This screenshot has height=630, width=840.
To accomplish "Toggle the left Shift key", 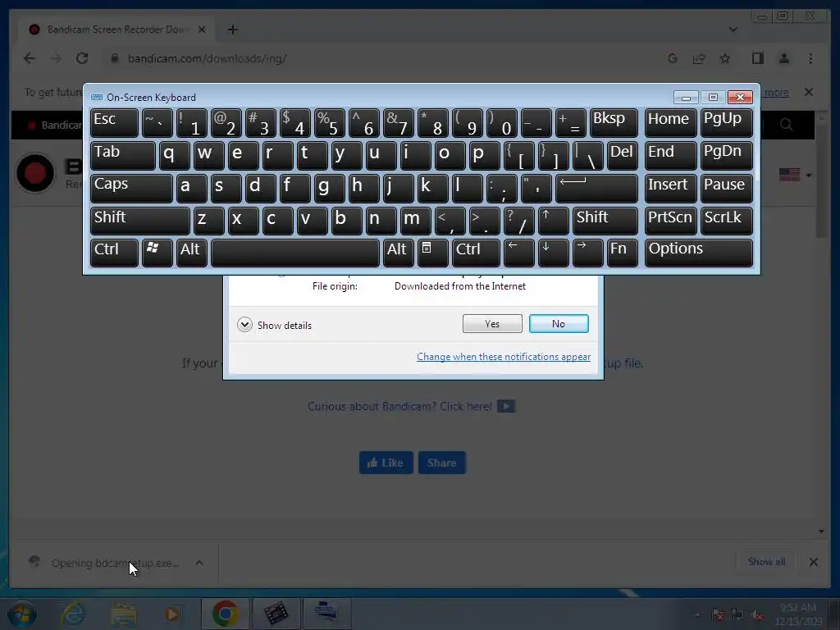I will pos(139,221).
